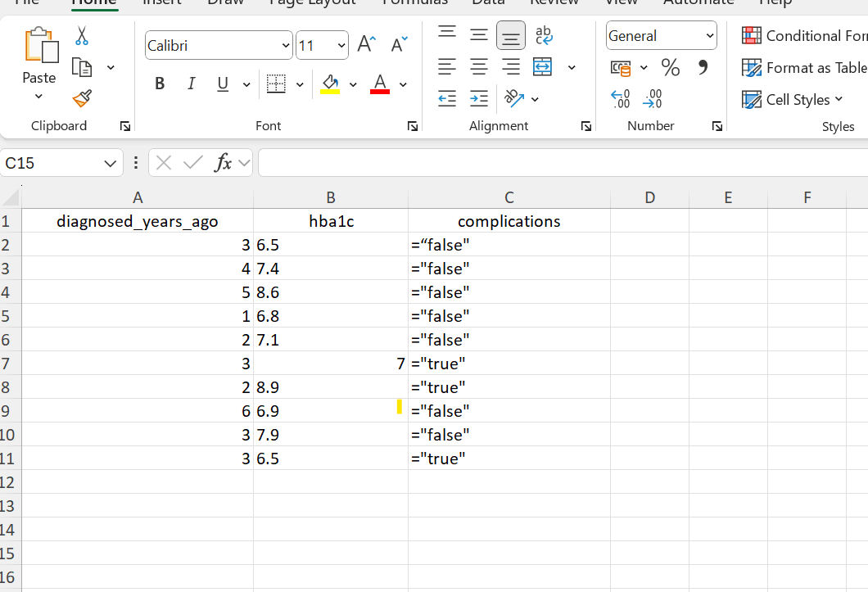Click formula bar Enter checkmark
Image resolution: width=868 pixels, height=592 pixels.
(192, 164)
